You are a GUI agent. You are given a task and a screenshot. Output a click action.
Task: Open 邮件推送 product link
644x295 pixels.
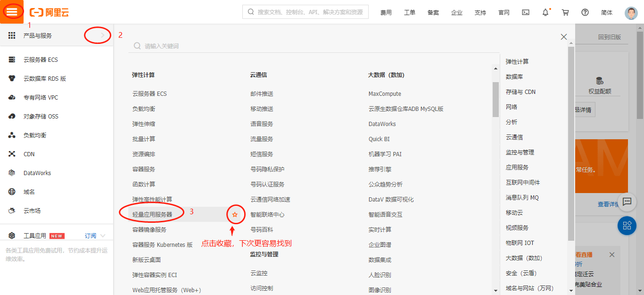pyautogui.click(x=262, y=94)
